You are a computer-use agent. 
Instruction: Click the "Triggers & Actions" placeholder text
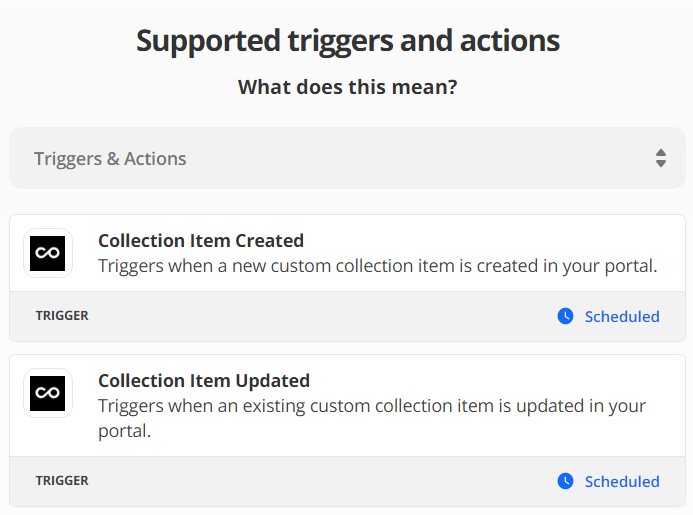tap(110, 158)
